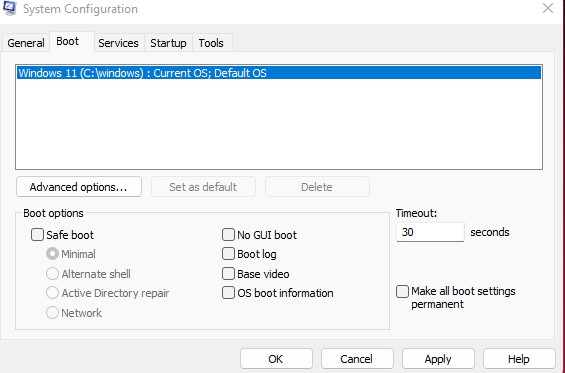Close the System Configuration window
The width and height of the screenshot is (565, 373).
(548, 8)
